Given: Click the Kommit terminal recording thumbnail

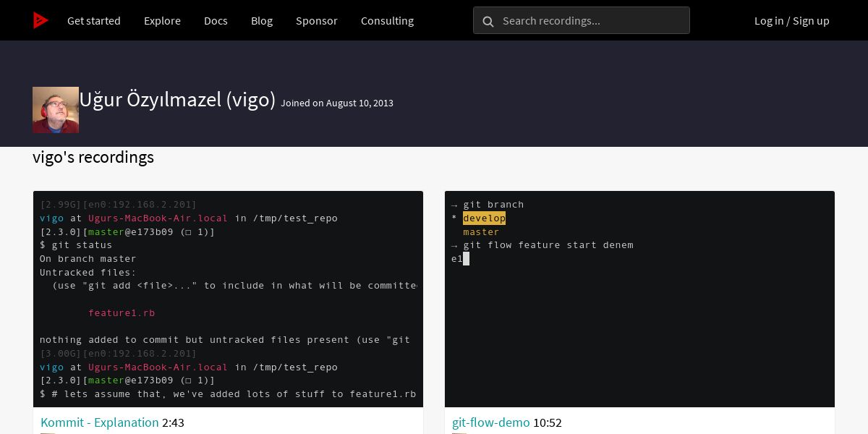Looking at the screenshot, I should point(228,299).
